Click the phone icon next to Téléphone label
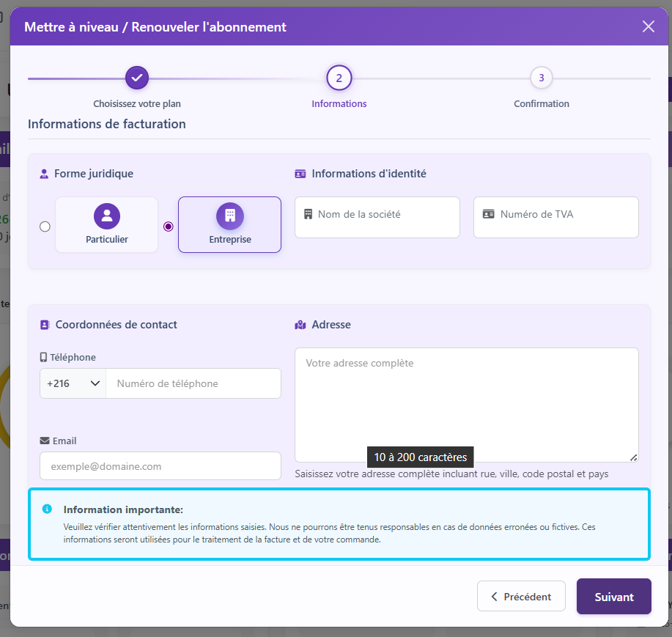 [x=44, y=358]
